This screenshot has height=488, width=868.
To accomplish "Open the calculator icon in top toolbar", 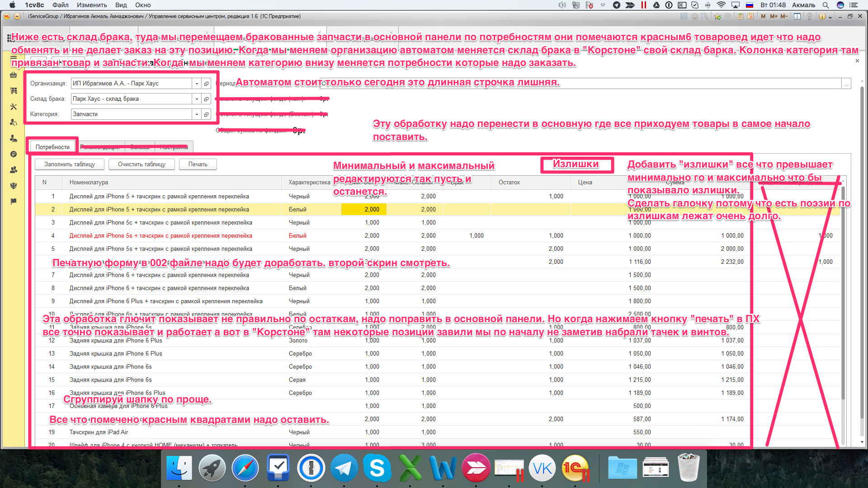I will (740, 16).
